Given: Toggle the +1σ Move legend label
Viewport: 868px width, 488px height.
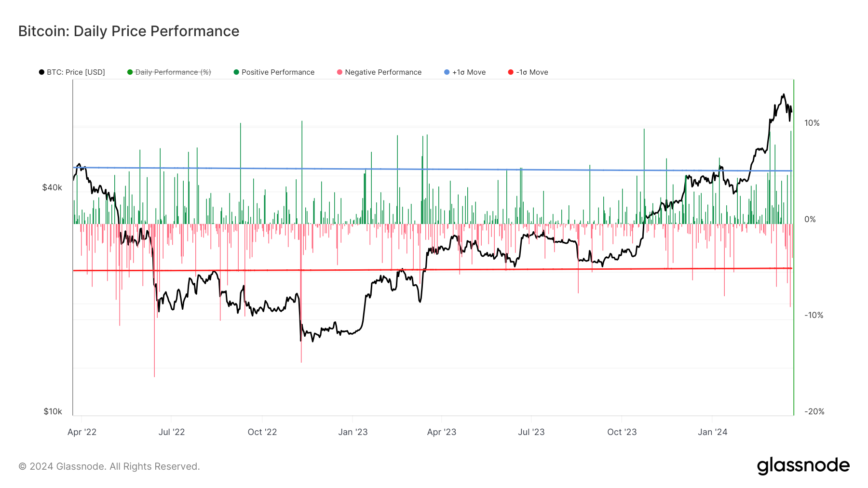Looking at the screenshot, I should 469,72.
